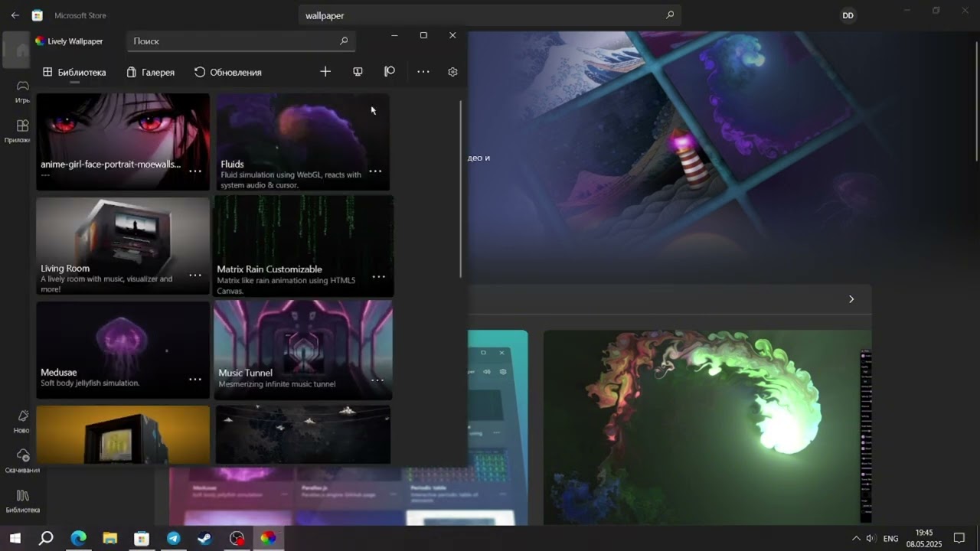This screenshot has height=551, width=980.
Task: Click the magnifier icon in the Поиск field
Action: [344, 41]
